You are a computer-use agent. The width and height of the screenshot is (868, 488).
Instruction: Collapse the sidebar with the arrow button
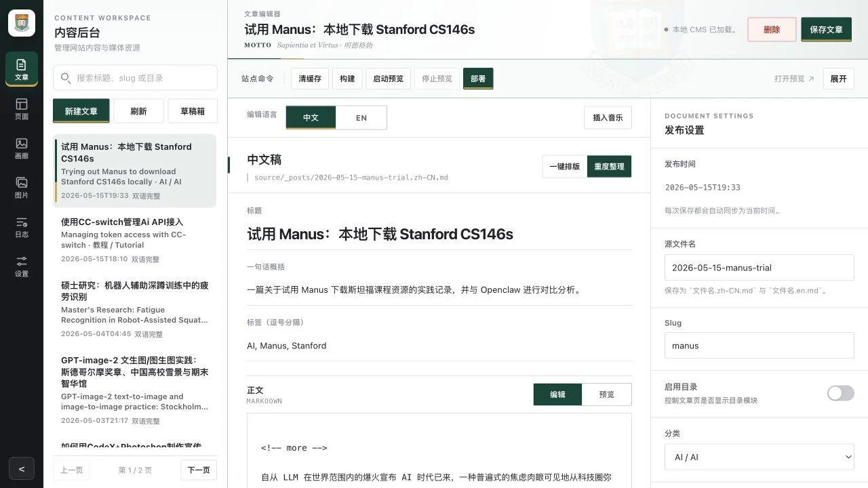tap(22, 468)
